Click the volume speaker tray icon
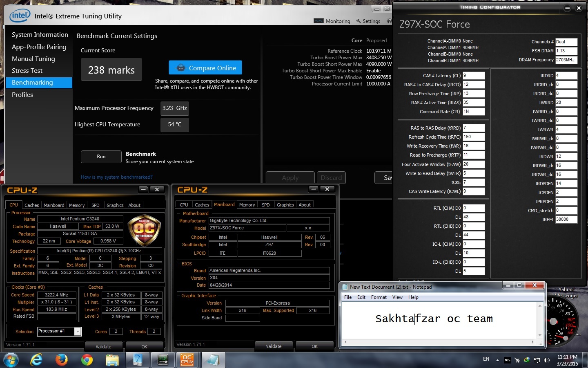 [x=547, y=360]
